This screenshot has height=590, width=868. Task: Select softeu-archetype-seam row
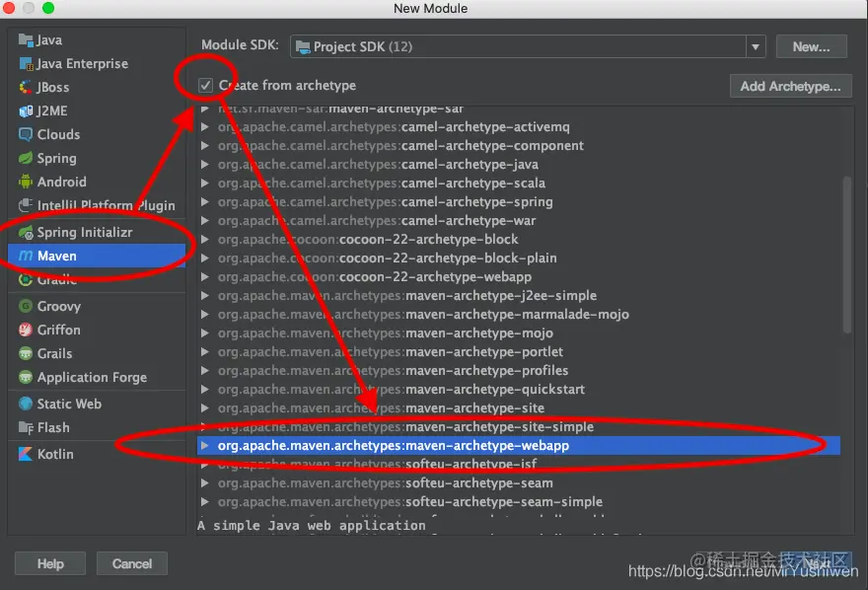[x=519, y=483]
